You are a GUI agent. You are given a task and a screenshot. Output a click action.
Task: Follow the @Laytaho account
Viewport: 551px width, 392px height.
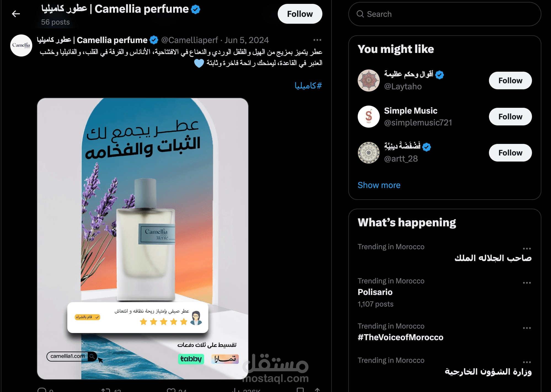(510, 80)
